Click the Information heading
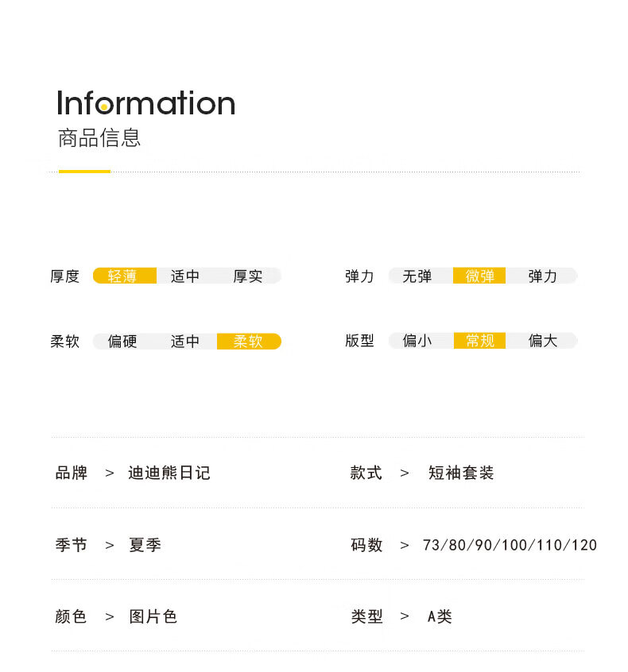Screen dimensions: 628x672 pos(146,102)
